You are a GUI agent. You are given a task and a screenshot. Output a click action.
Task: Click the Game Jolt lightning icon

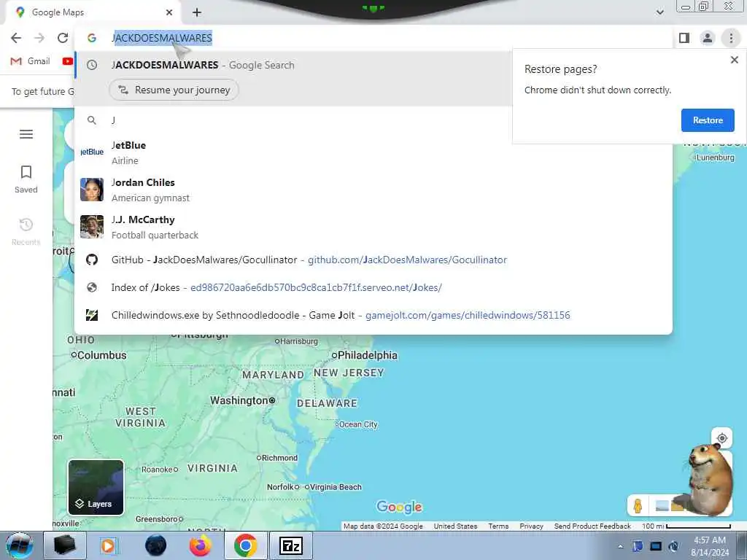tap(92, 315)
